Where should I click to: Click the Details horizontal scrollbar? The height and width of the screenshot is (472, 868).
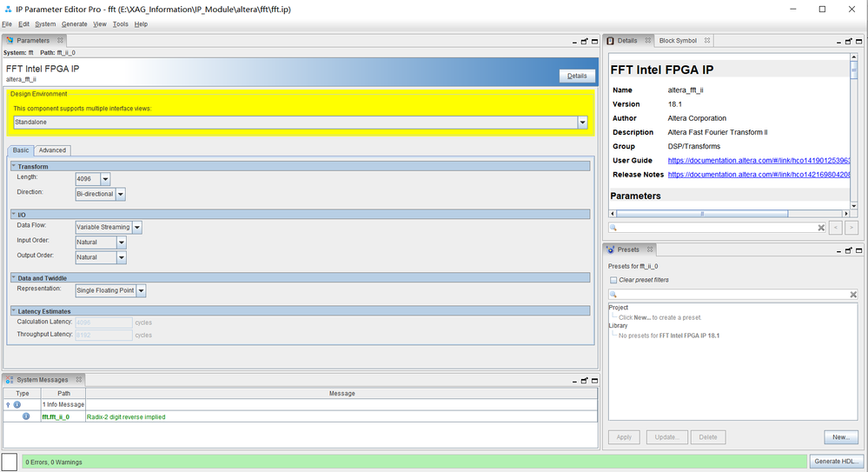(702, 213)
